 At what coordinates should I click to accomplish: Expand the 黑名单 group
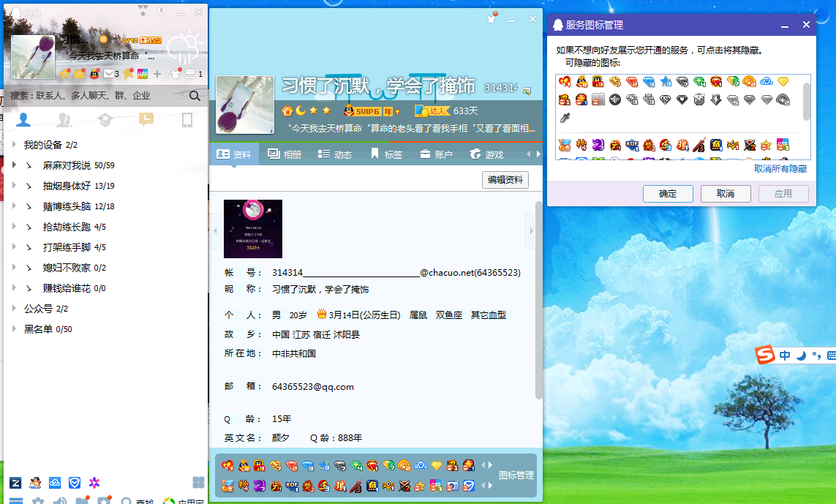(x=15, y=328)
